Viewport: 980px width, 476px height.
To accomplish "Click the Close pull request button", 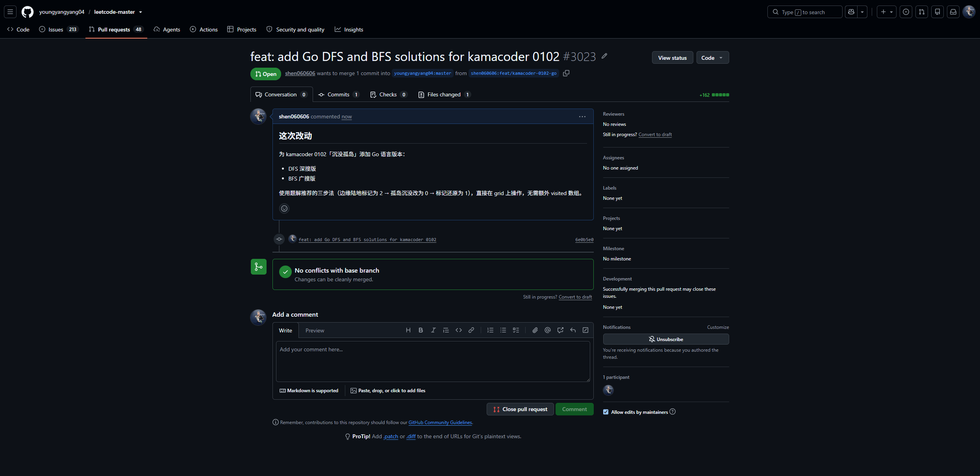I will pos(520,409).
